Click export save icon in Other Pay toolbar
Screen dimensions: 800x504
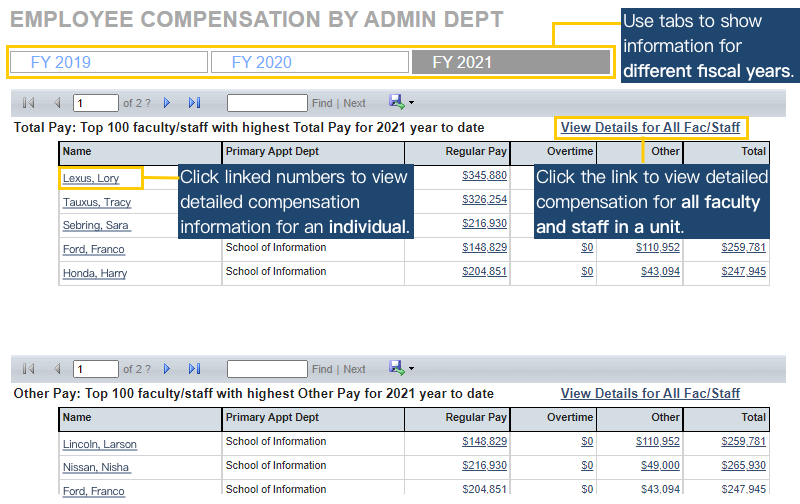coord(396,368)
